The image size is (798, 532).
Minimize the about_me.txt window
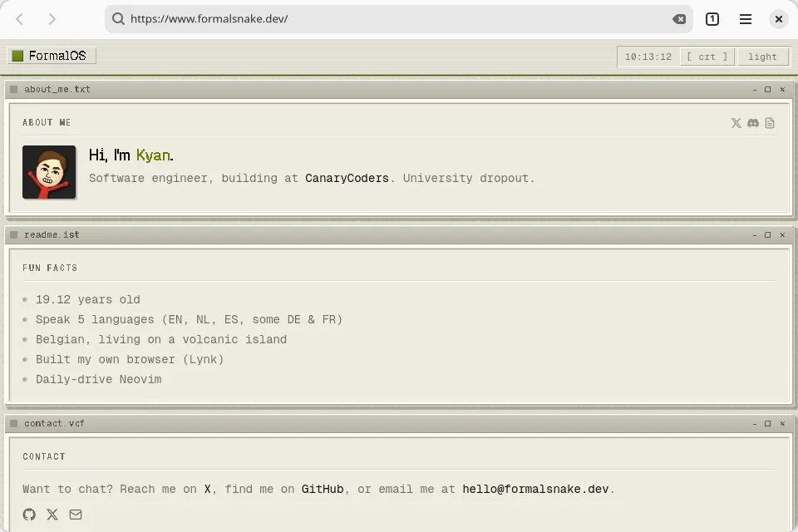click(754, 90)
